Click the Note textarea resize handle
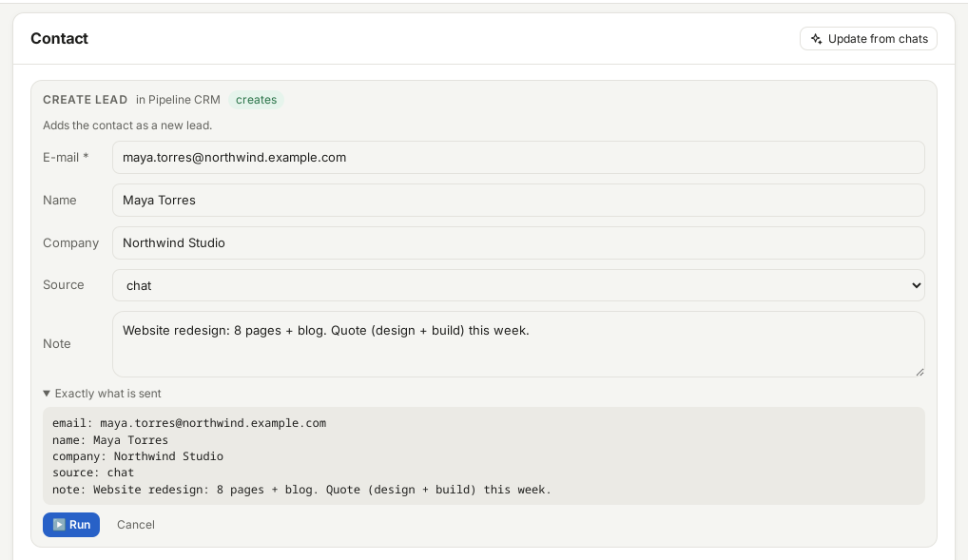968x560 pixels. click(x=920, y=372)
